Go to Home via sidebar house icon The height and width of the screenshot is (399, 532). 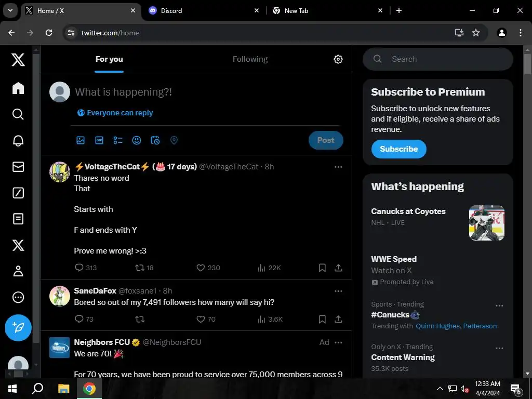pos(18,88)
